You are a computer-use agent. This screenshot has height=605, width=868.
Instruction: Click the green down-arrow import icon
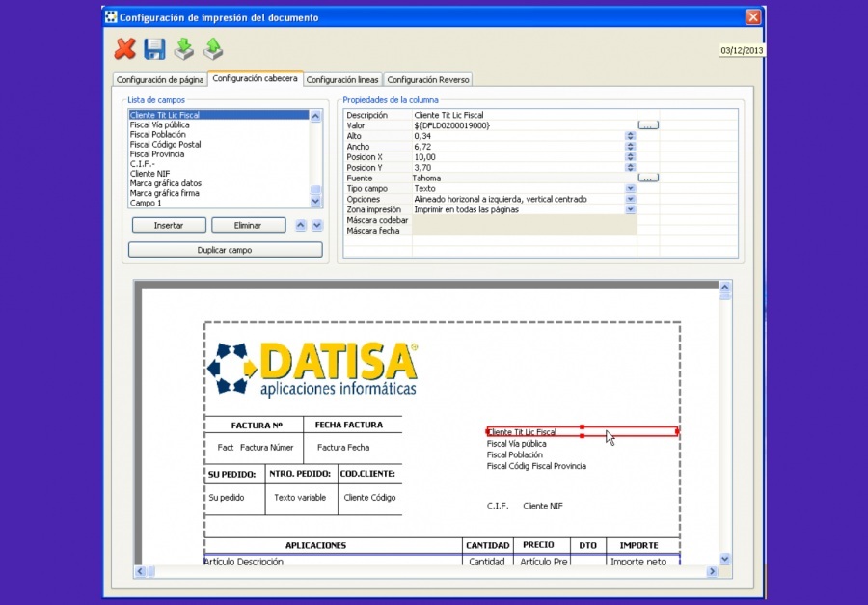pos(184,49)
